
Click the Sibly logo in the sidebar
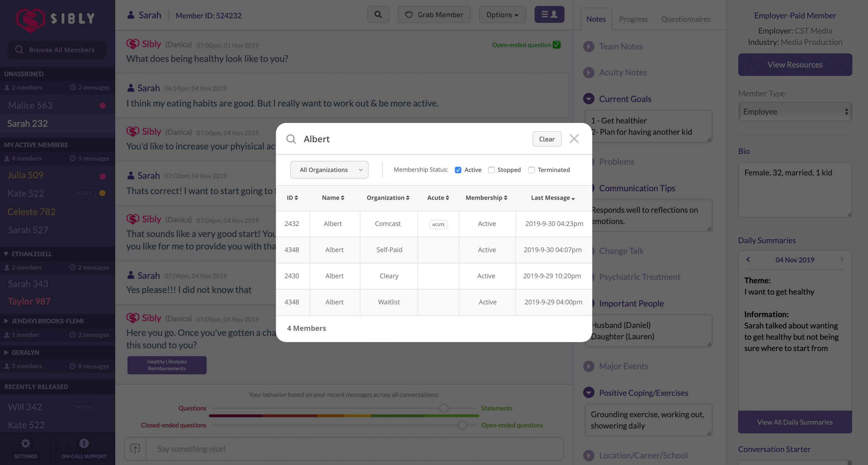[x=56, y=18]
